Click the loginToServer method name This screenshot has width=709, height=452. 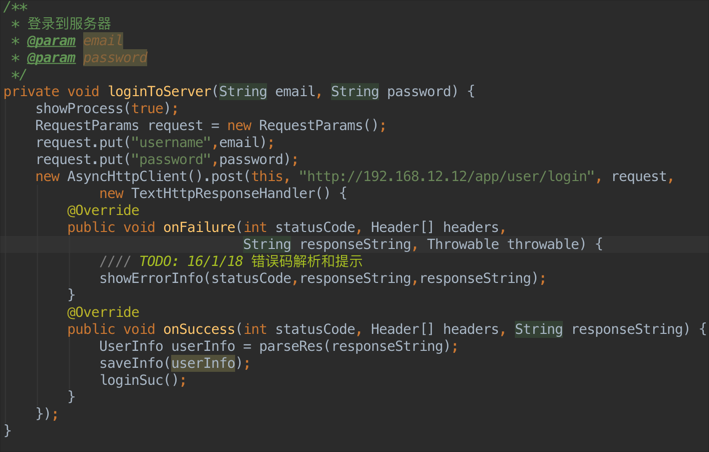tap(160, 91)
